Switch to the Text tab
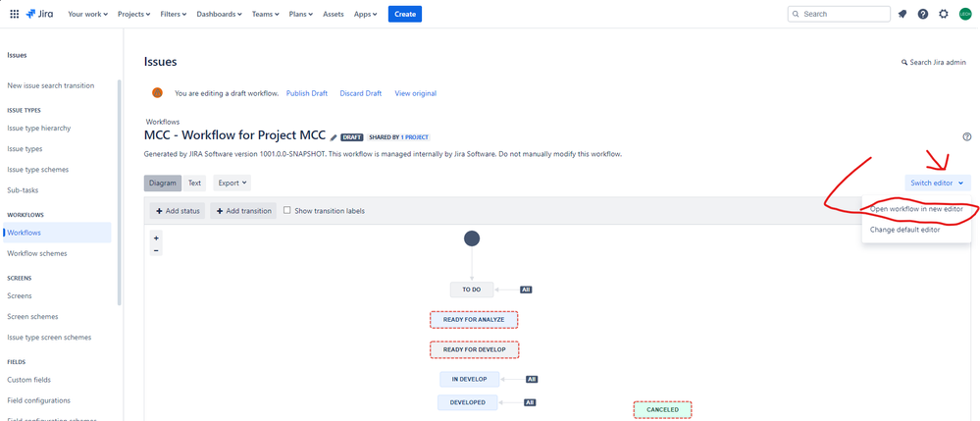The width and height of the screenshot is (980, 421). click(x=195, y=184)
